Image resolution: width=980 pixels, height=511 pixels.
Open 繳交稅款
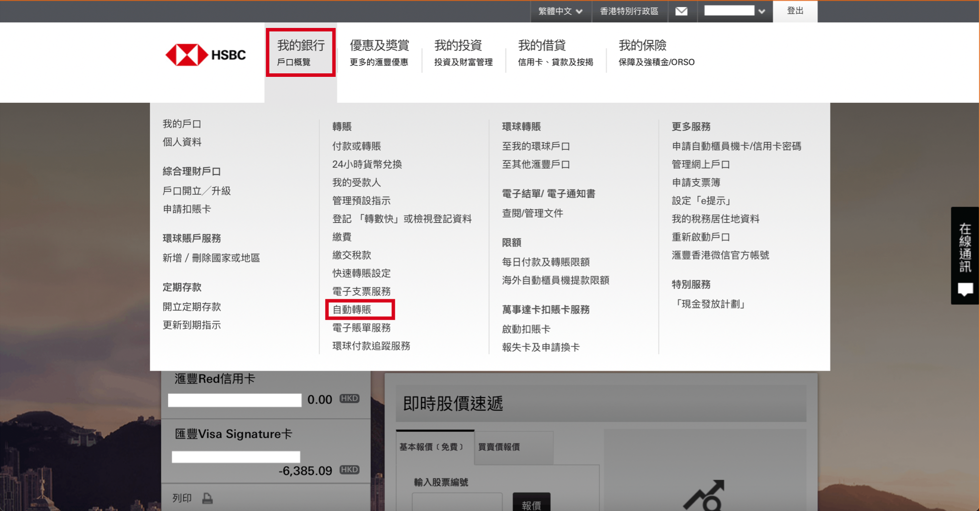[x=352, y=255]
